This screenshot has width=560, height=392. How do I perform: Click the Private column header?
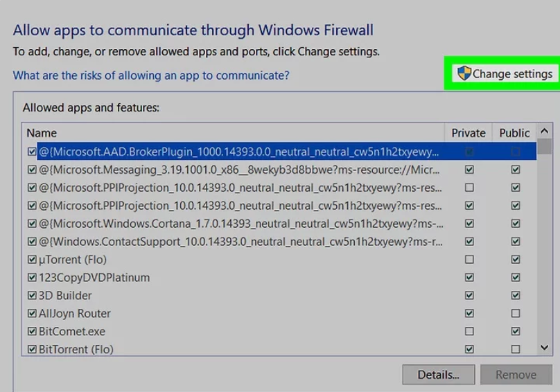point(469,133)
